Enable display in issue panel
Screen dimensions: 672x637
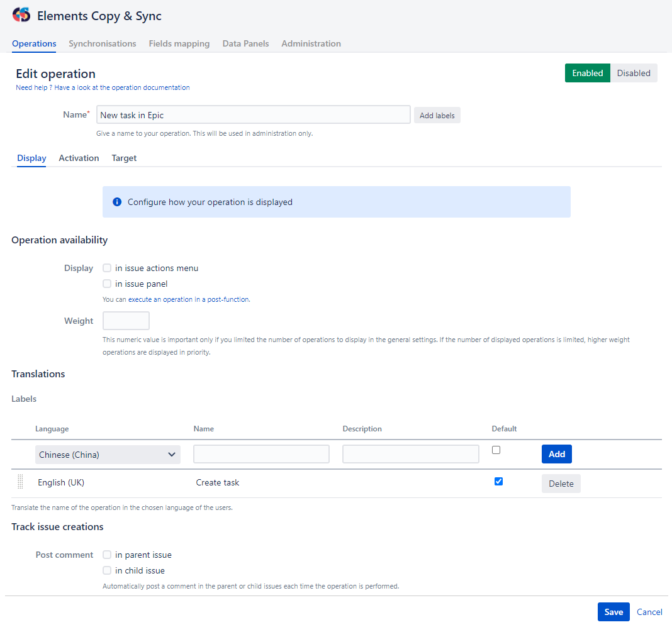(x=107, y=284)
